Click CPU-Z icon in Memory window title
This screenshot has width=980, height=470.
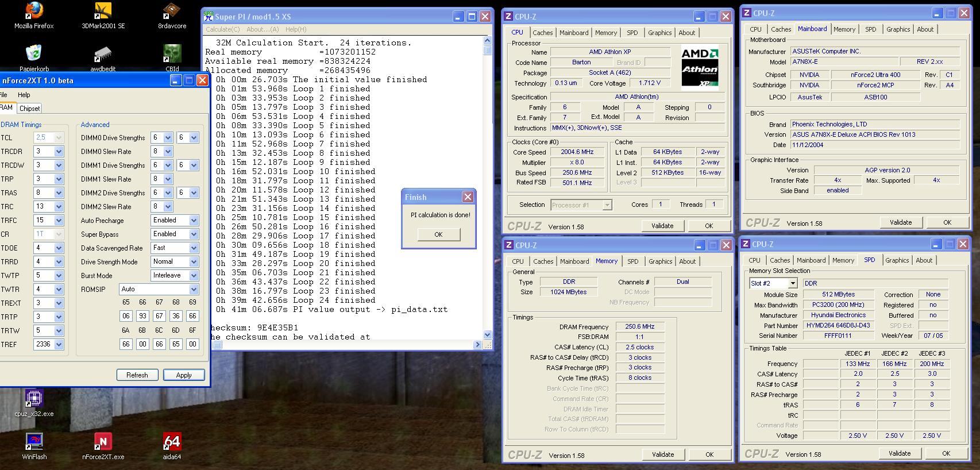point(508,245)
